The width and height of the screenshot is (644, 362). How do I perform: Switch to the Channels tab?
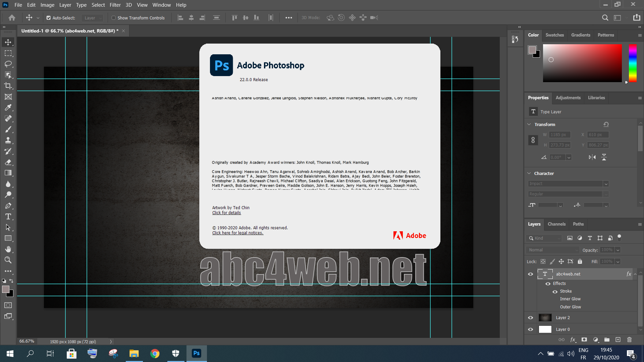pos(556,224)
